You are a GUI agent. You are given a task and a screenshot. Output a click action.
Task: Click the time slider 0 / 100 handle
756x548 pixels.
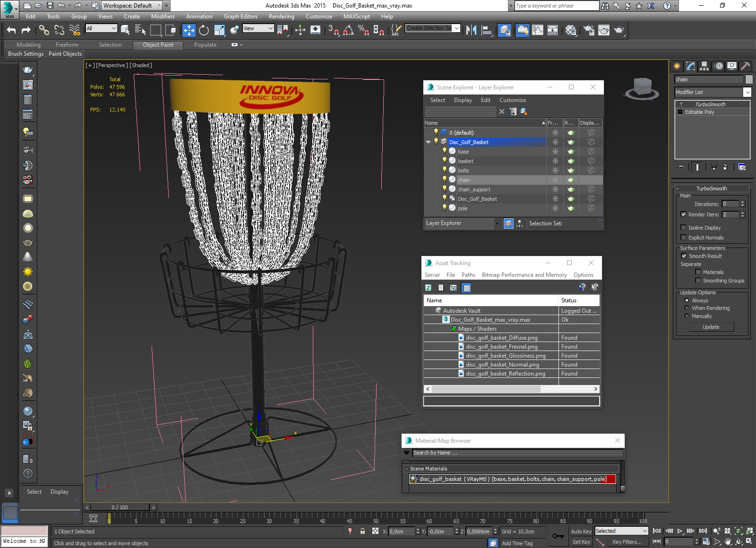point(120,507)
